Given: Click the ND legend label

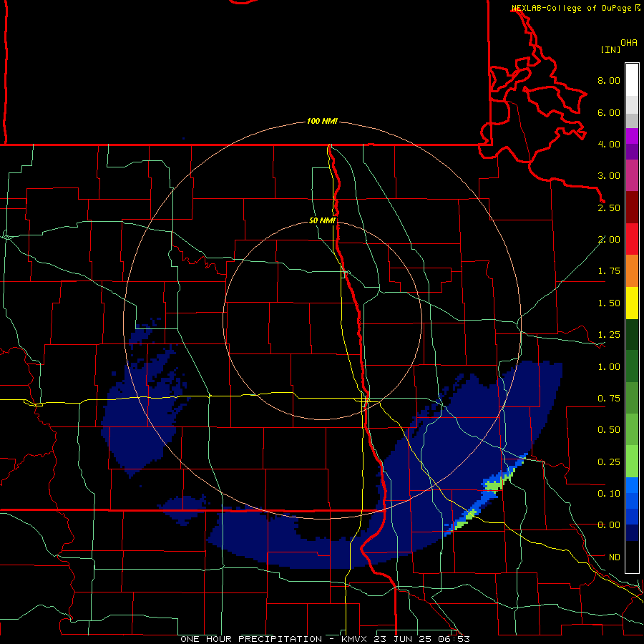Looking at the screenshot, I should tap(615, 557).
